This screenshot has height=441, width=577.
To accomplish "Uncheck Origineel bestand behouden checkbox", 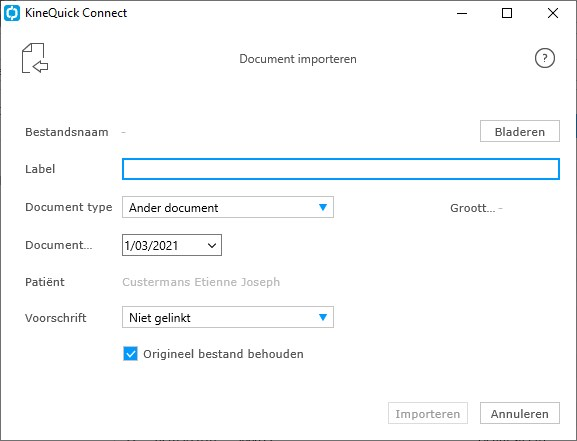I will click(x=130, y=354).
